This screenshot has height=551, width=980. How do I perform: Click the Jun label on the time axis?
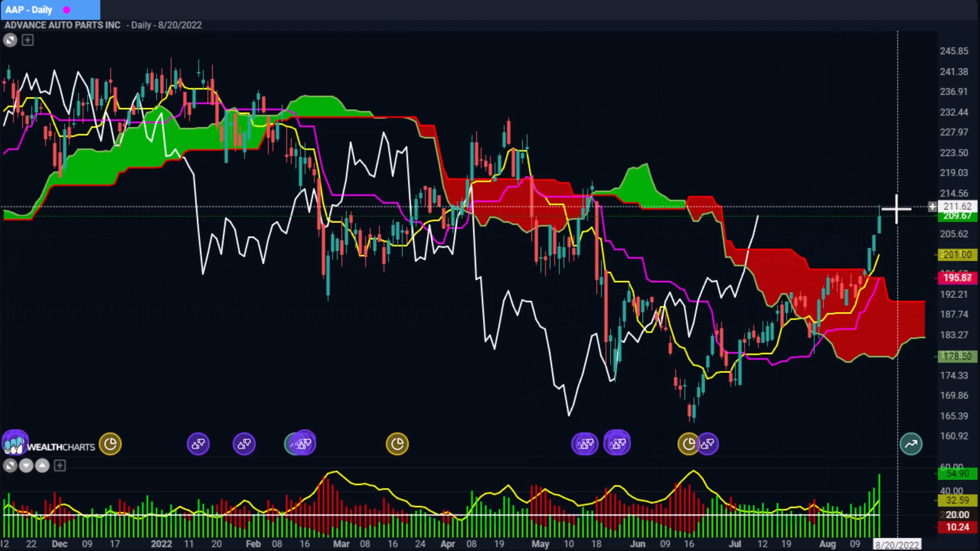[638, 544]
